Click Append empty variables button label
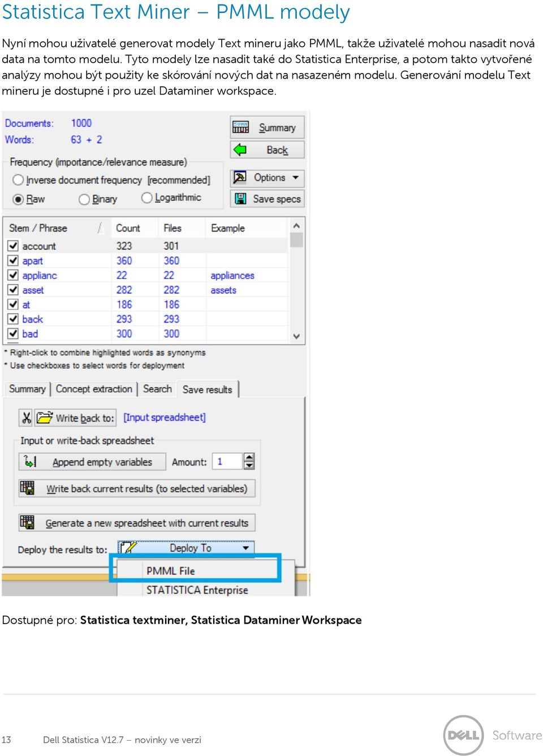Screen dimensions: 543x756 pyautogui.click(x=102, y=462)
